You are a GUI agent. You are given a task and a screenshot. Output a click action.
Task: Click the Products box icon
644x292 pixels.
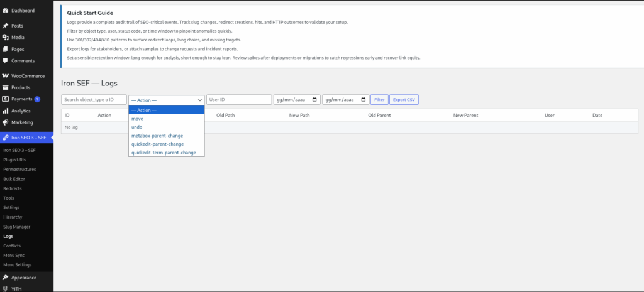[6, 87]
